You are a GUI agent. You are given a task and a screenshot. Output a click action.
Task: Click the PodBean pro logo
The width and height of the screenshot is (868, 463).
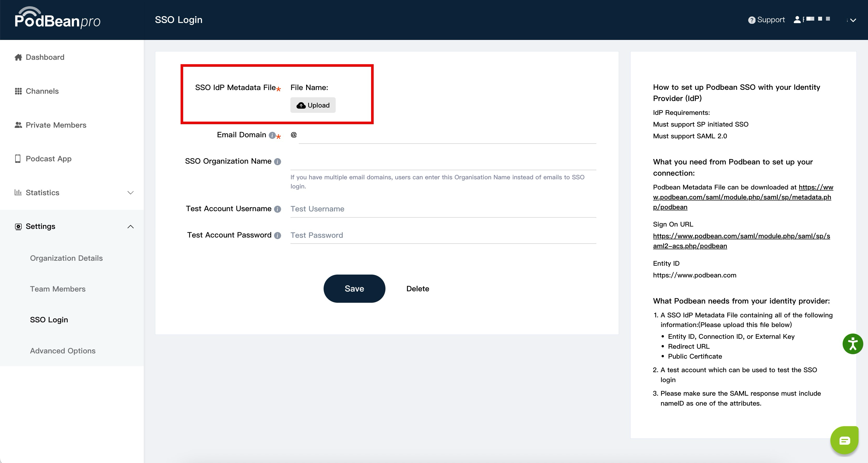[58, 17]
